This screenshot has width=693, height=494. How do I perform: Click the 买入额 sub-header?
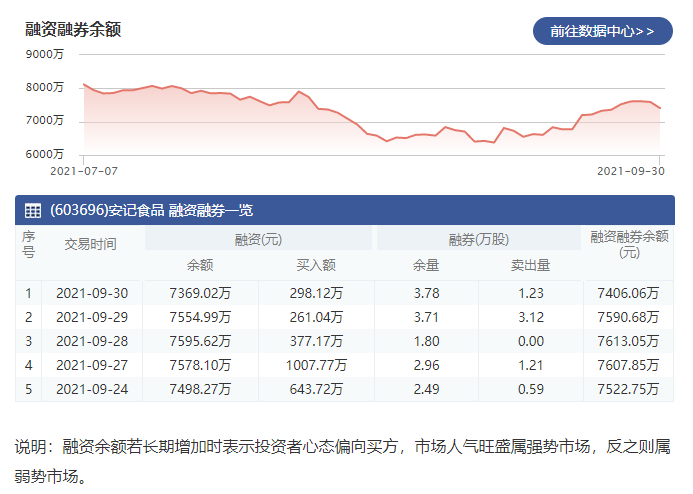pos(316,265)
